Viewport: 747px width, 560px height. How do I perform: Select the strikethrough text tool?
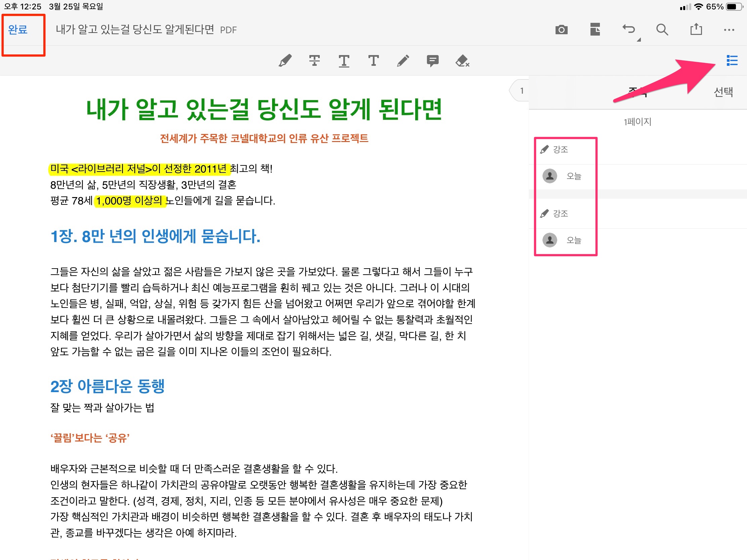point(314,61)
